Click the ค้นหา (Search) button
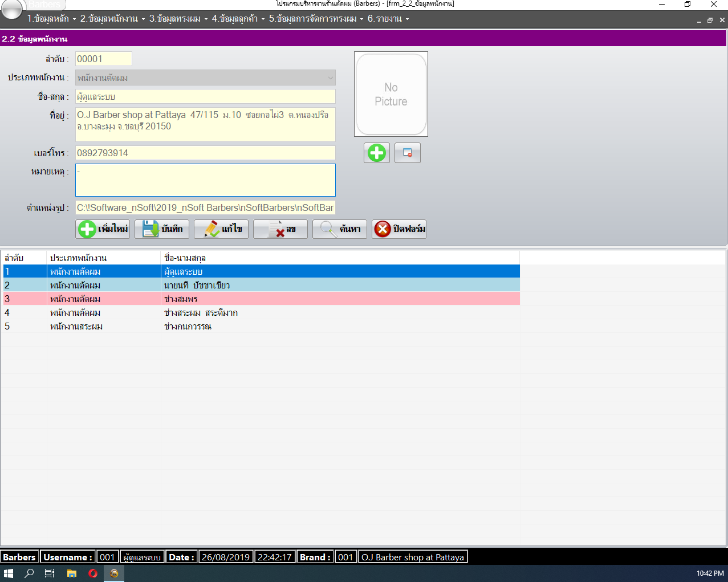Viewport: 728px width, 582px height. [x=340, y=229]
